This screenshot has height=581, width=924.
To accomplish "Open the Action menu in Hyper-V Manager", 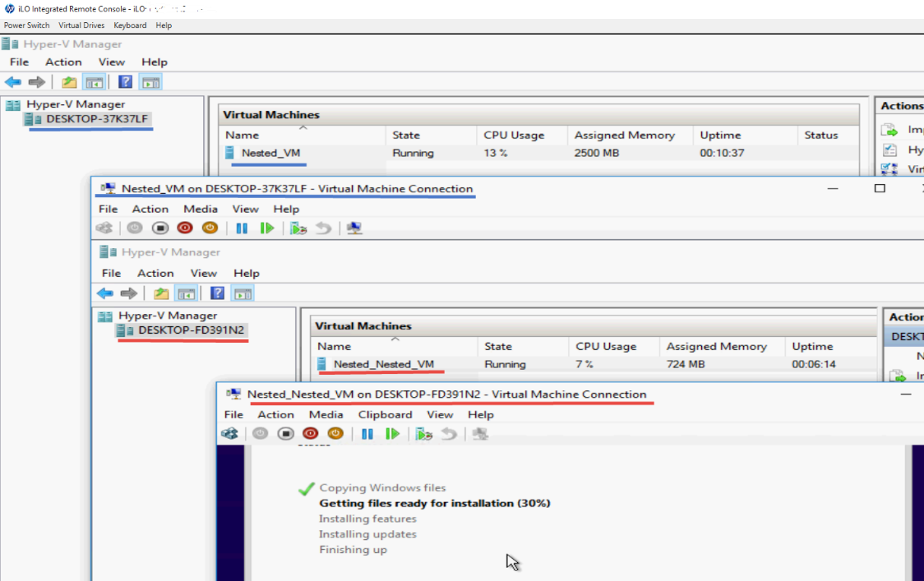I will click(x=63, y=62).
